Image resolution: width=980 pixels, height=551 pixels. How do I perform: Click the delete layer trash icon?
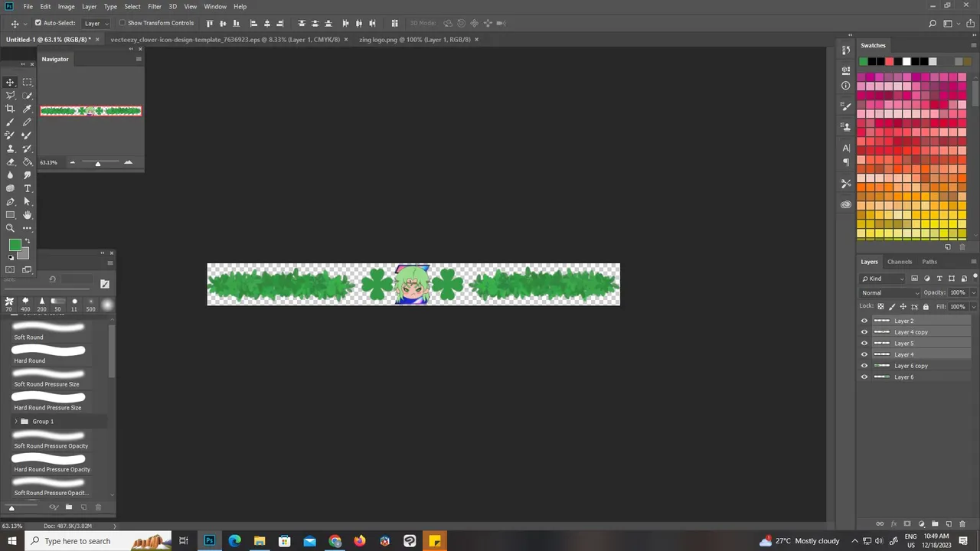(962, 524)
